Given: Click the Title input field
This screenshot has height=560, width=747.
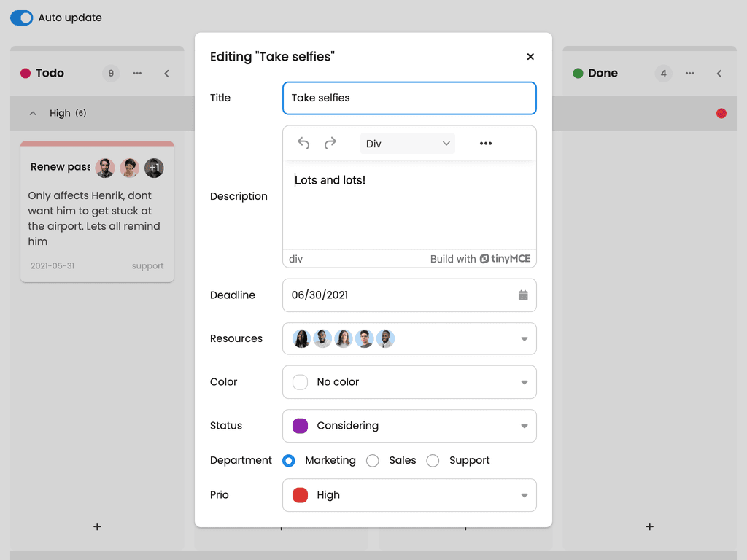Looking at the screenshot, I should tap(409, 98).
